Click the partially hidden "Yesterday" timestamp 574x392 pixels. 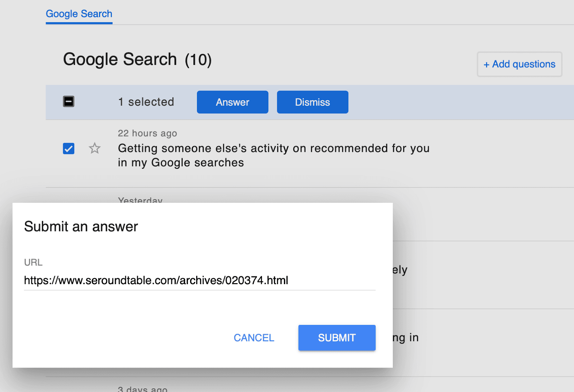[x=140, y=200]
